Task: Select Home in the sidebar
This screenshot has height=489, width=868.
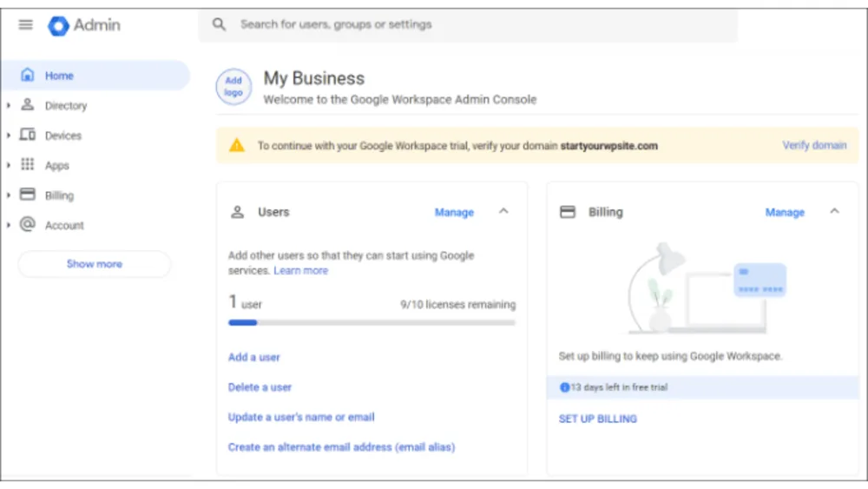Action: pyautogui.click(x=95, y=76)
